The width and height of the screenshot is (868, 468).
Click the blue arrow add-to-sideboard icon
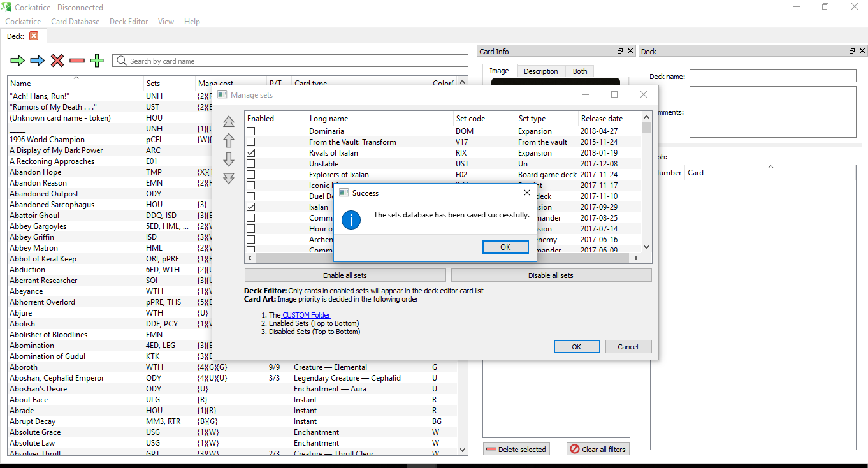click(x=38, y=61)
